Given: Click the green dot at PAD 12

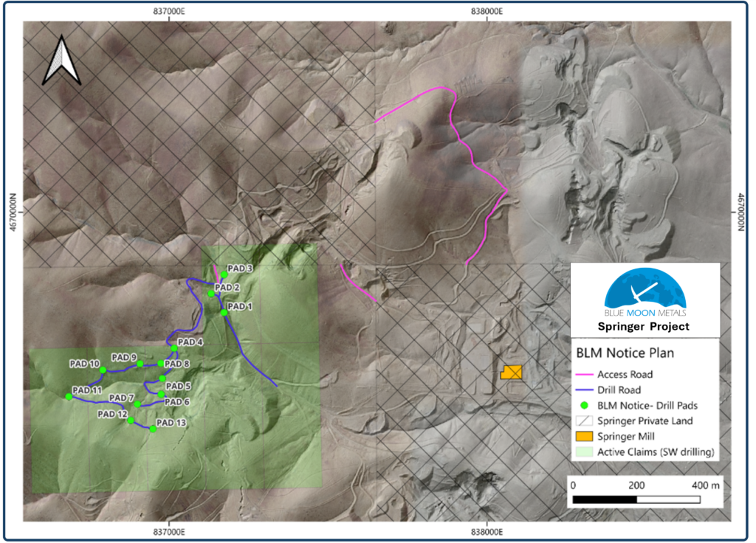Looking at the screenshot, I should pyautogui.click(x=131, y=420).
